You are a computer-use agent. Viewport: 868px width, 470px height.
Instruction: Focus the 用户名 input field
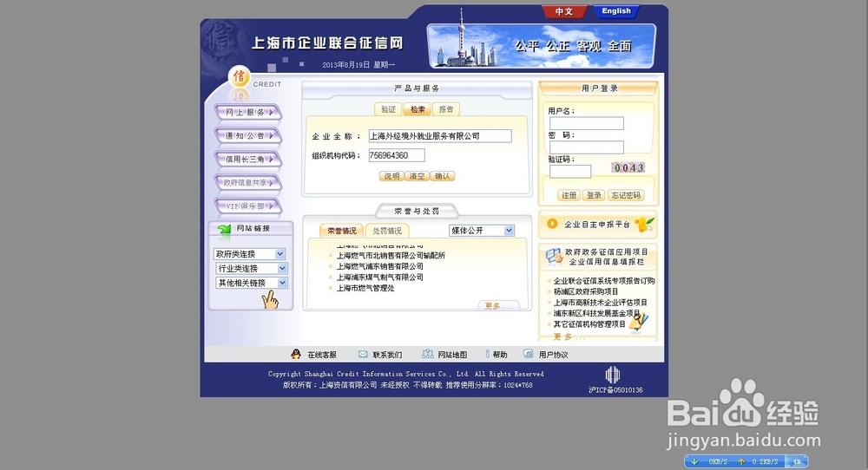587,123
